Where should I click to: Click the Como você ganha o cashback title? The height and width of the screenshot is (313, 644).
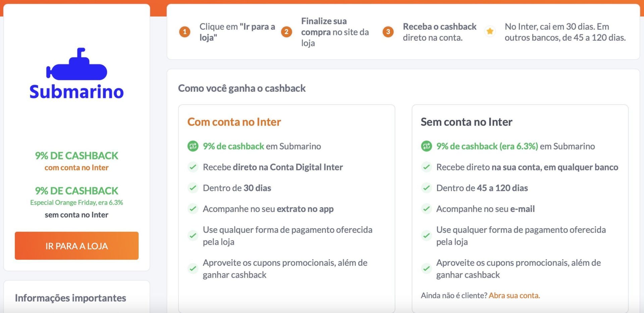click(x=242, y=88)
